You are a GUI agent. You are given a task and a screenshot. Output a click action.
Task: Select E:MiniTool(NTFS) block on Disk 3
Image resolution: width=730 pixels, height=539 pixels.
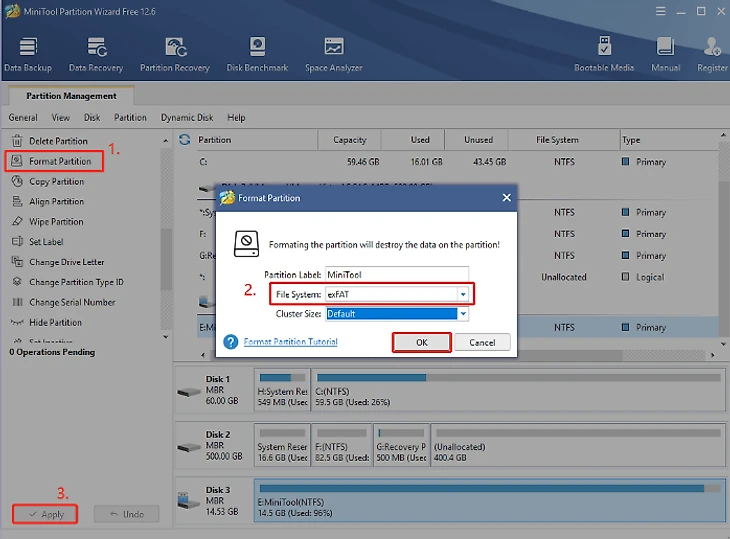pyautogui.click(x=490, y=500)
